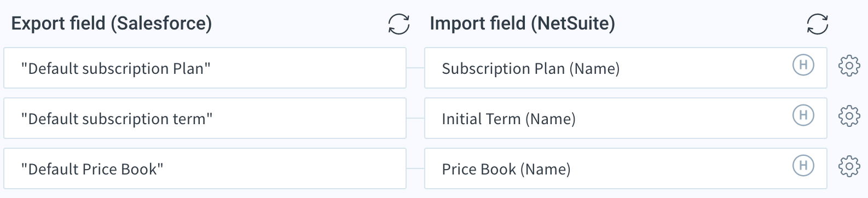Click the hardcoded H icon for Subscription Plan
868x198 pixels.
[803, 65]
